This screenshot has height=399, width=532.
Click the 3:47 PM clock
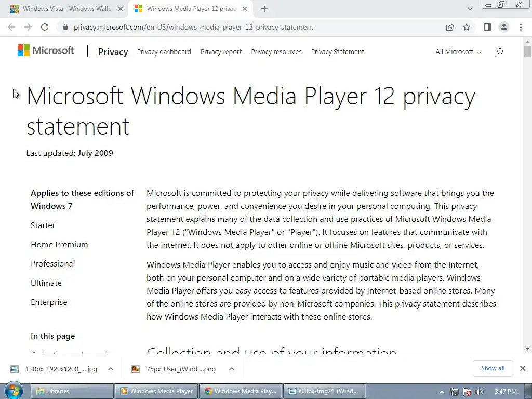point(506,392)
